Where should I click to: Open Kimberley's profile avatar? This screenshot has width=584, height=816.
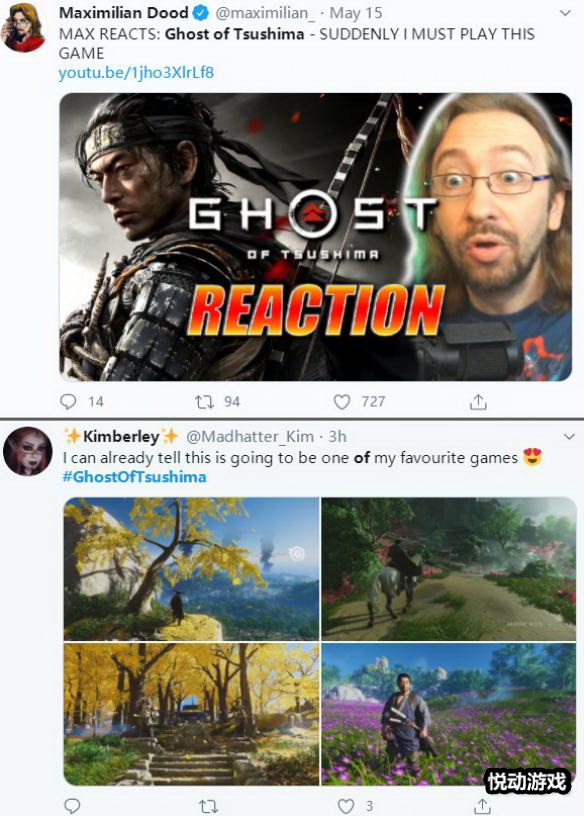[28, 451]
